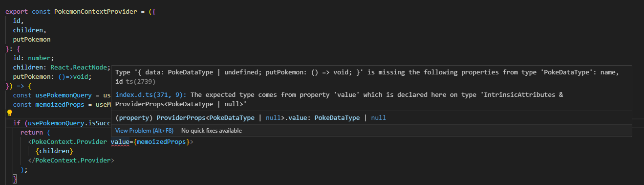Click the View Problem (Alt+F8) link
The height and width of the screenshot is (185, 644).
pos(144,131)
